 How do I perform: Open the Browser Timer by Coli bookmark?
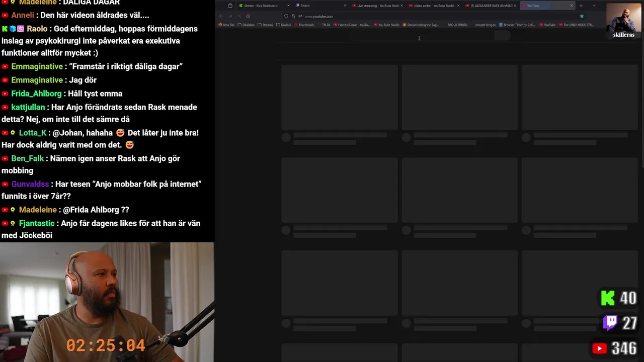pyautogui.click(x=517, y=25)
